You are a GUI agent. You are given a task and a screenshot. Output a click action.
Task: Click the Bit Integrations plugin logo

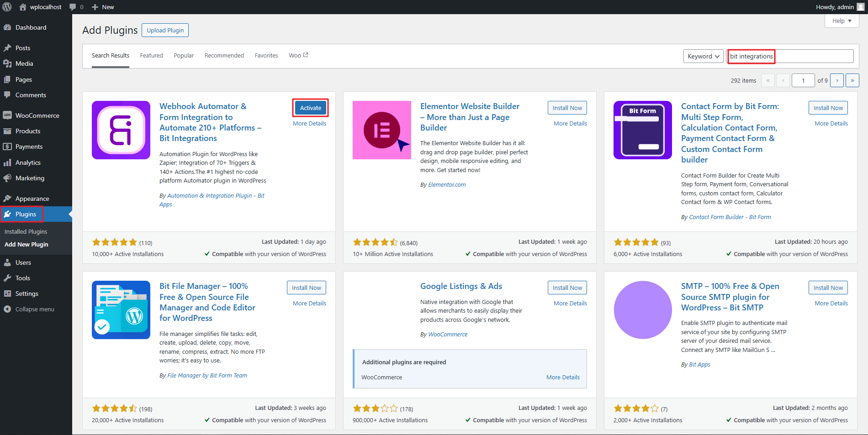coord(121,130)
